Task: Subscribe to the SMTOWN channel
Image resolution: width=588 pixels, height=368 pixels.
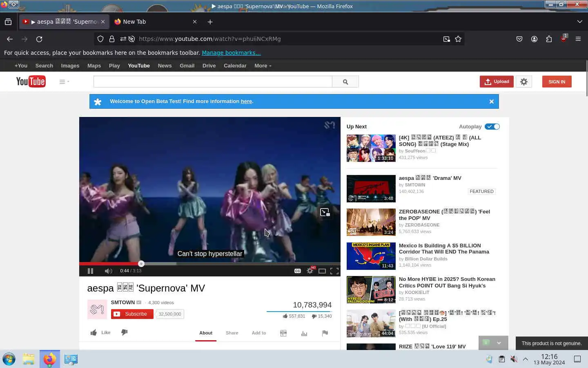Action: coord(132,314)
